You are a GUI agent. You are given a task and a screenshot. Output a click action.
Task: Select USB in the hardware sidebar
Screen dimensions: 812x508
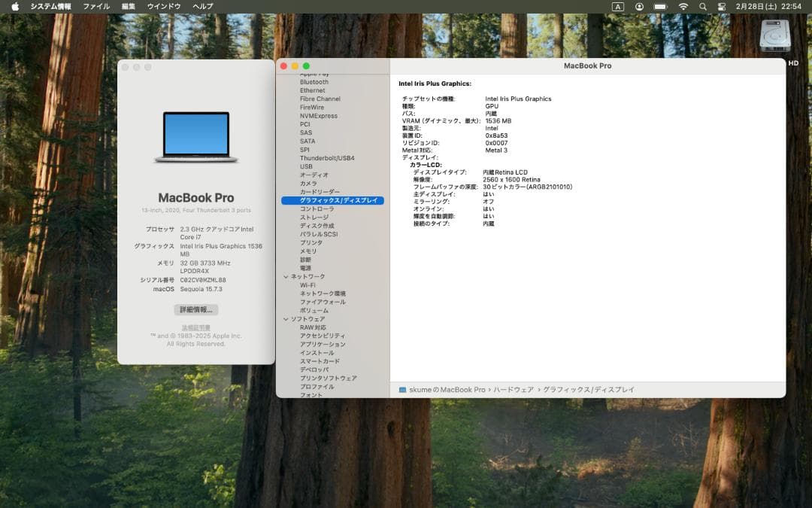(x=305, y=166)
